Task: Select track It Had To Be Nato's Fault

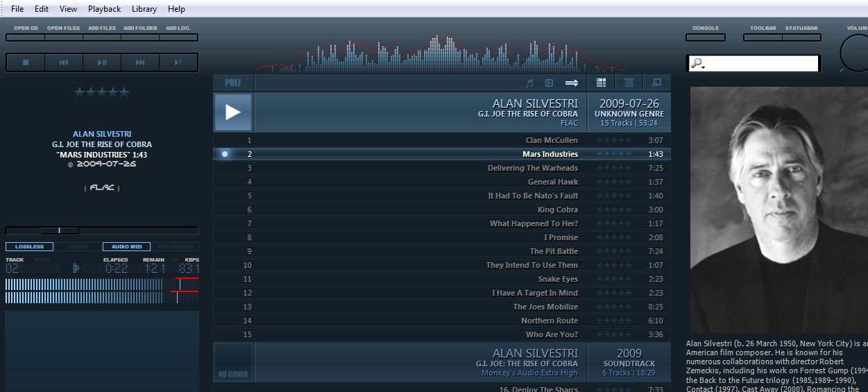Action: (x=442, y=196)
